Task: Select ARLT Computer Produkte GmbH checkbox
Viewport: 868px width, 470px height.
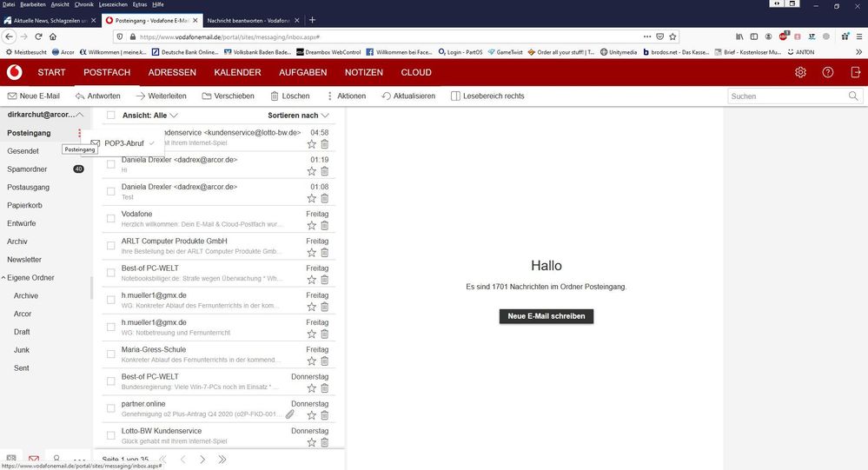Action: tap(110, 246)
